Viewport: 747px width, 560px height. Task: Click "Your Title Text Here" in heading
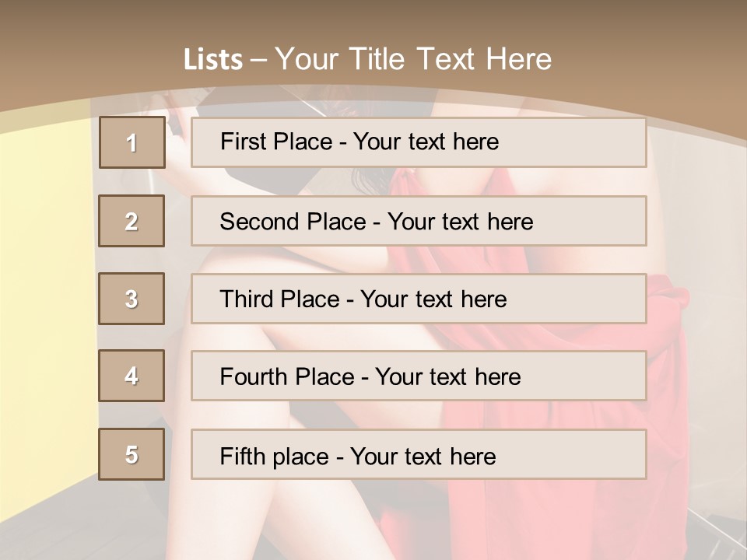[413, 59]
